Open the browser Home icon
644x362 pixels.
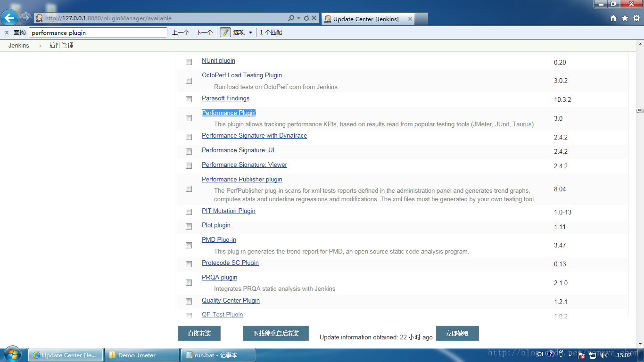click(x=613, y=18)
